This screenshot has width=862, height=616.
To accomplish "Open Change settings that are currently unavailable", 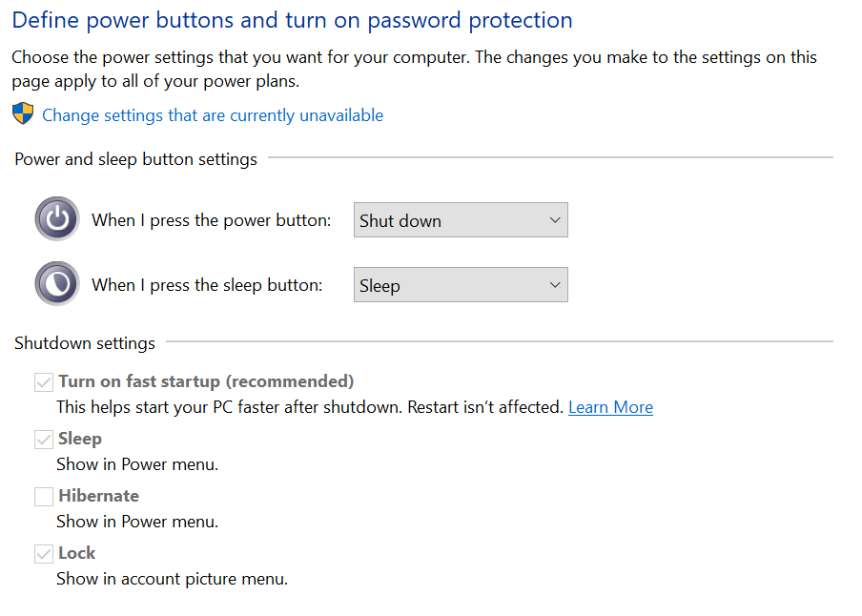I will [x=213, y=115].
